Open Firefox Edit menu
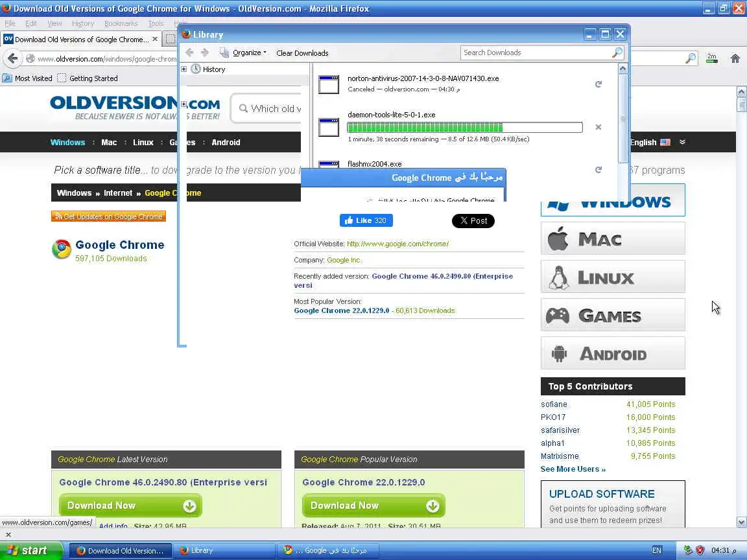 tap(31, 23)
